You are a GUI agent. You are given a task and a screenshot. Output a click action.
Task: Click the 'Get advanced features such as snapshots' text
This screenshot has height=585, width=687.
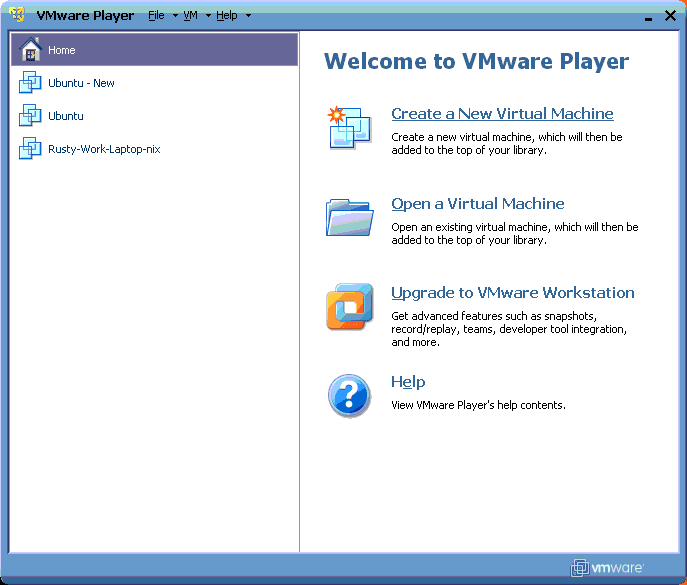509,329
